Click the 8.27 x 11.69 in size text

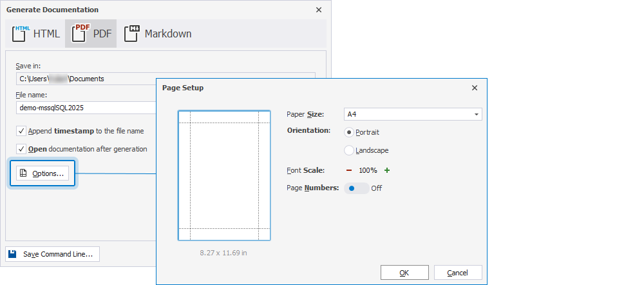(223, 253)
